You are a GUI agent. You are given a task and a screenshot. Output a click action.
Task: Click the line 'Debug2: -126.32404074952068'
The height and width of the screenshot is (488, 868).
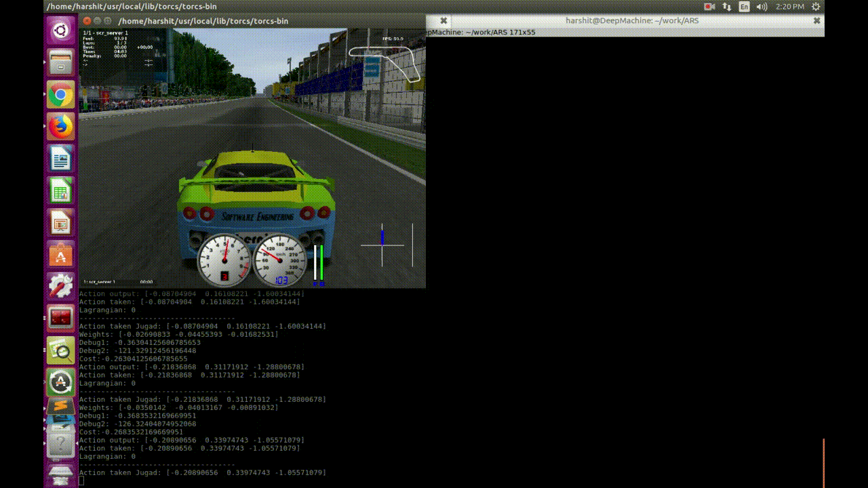coord(138,424)
